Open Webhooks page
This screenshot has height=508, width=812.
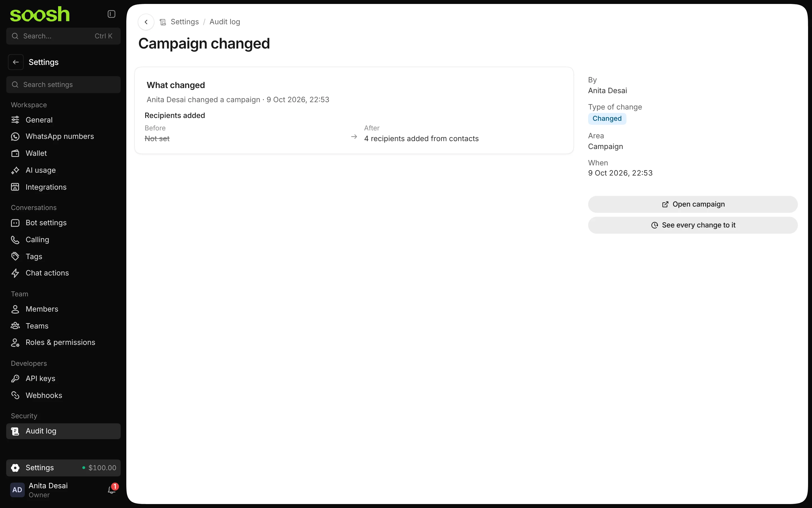coord(63,395)
